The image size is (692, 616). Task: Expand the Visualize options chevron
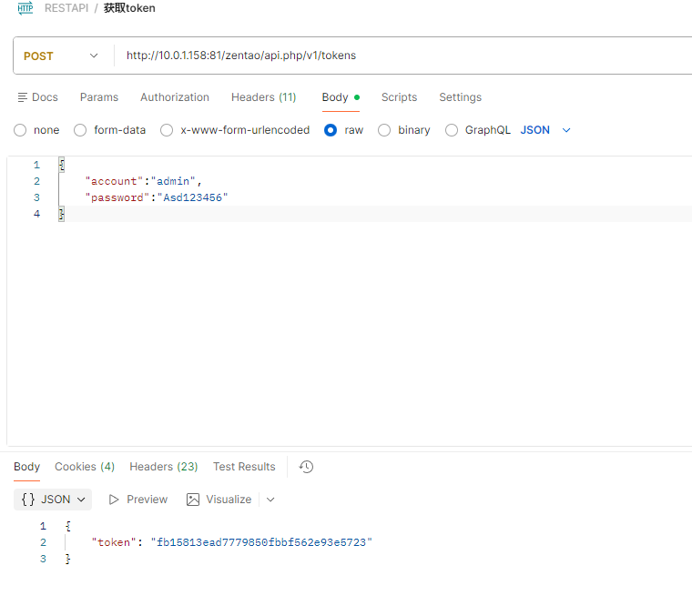pos(270,500)
